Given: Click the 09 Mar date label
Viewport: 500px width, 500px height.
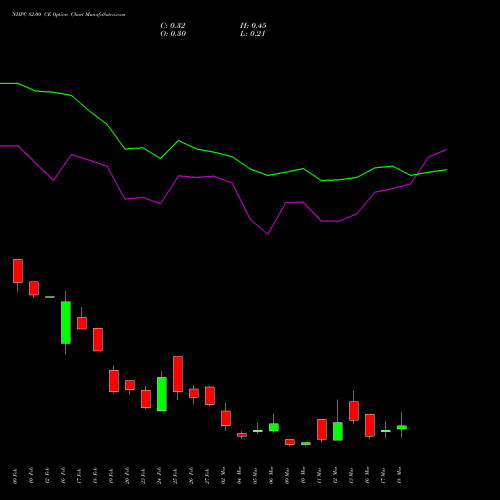Looking at the screenshot, I should tap(288, 476).
